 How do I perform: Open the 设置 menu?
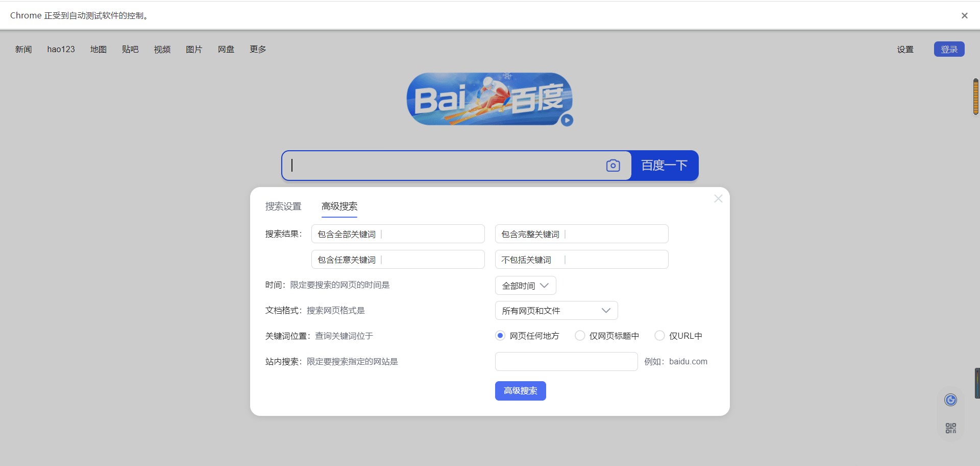click(x=905, y=50)
